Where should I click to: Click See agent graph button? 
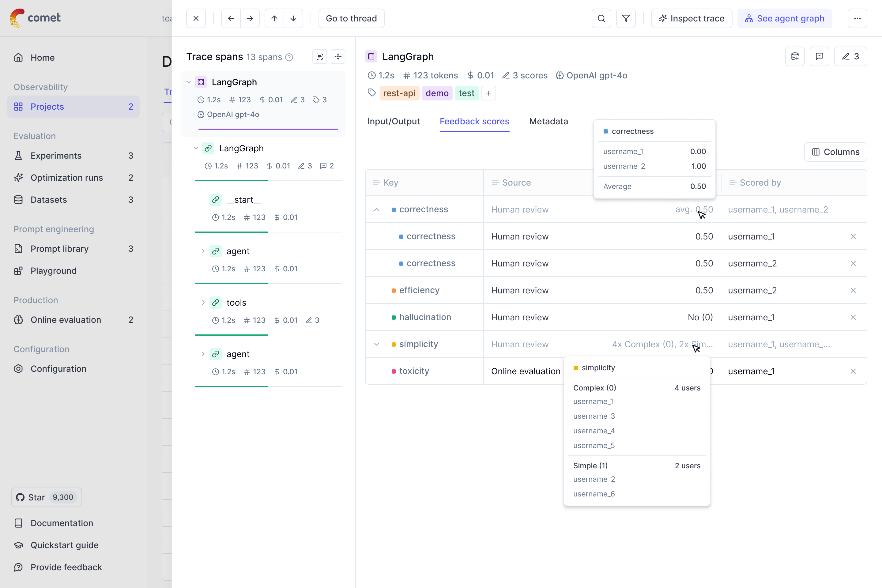pyautogui.click(x=785, y=18)
